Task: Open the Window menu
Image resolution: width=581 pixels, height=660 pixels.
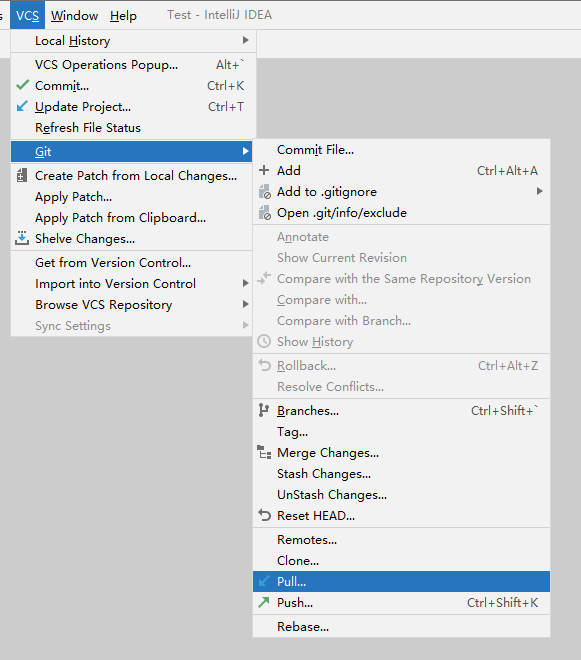Action: tap(75, 16)
